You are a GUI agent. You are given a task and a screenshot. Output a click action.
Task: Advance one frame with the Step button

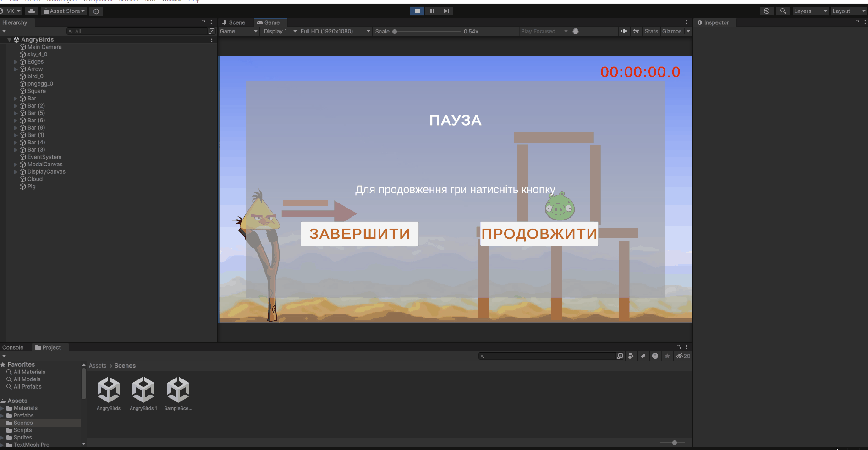(x=446, y=11)
